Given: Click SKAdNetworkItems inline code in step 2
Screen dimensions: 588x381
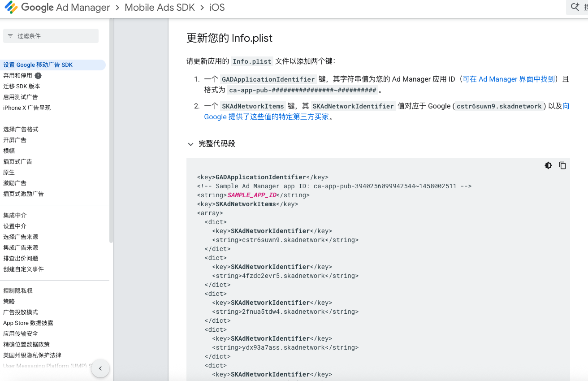Looking at the screenshot, I should click(x=253, y=106).
